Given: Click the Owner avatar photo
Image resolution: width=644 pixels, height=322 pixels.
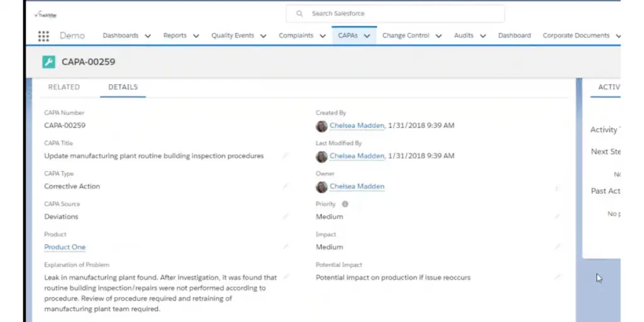Looking at the screenshot, I should (321, 187).
